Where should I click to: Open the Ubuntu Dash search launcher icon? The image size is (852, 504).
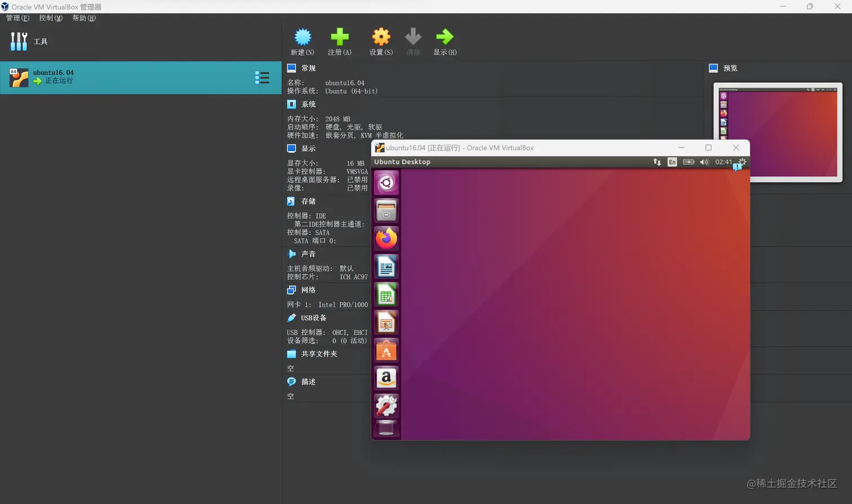pos(386,182)
